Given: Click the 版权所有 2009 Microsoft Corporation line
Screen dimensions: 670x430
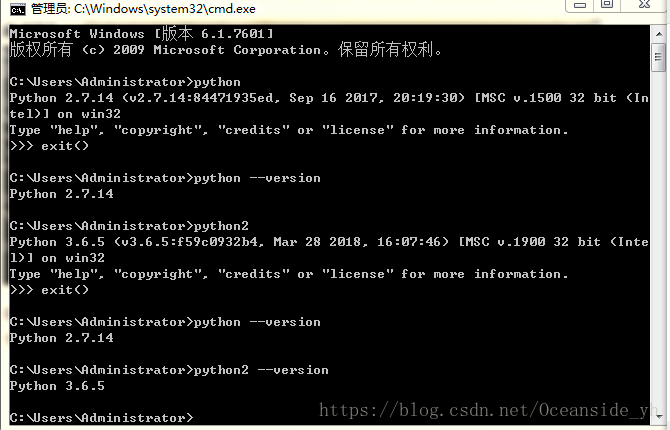Looking at the screenshot, I should [x=226, y=50].
